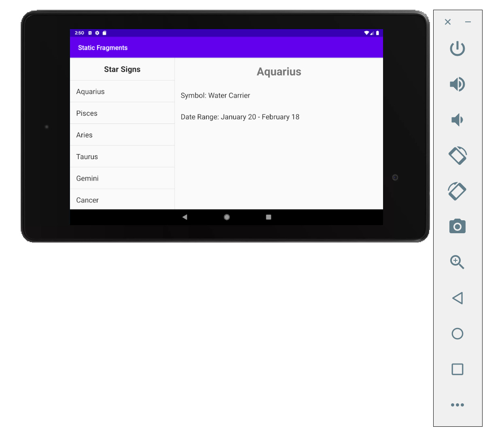Rotate the device counterclockwise
Viewport: 504px width, 430px height.
(457, 155)
